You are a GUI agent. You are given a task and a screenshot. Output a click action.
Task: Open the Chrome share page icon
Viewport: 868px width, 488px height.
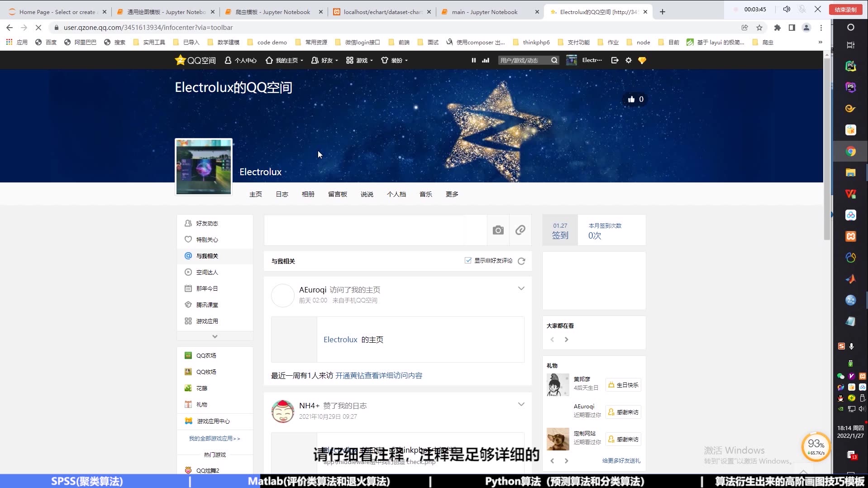[744, 28]
